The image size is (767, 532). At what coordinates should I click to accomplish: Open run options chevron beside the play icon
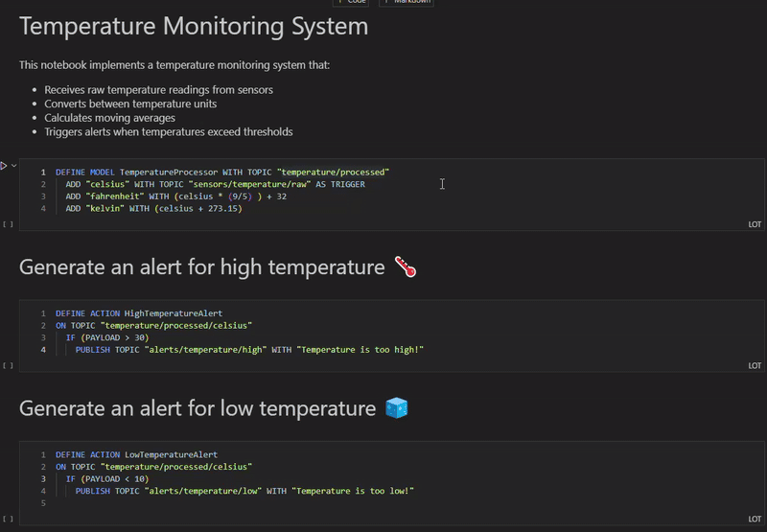(13, 166)
